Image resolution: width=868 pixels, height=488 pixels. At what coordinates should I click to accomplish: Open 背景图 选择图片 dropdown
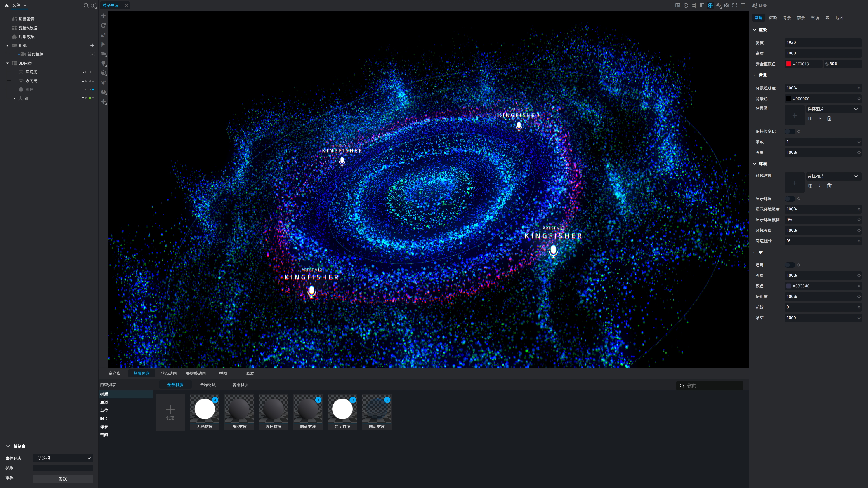click(832, 109)
